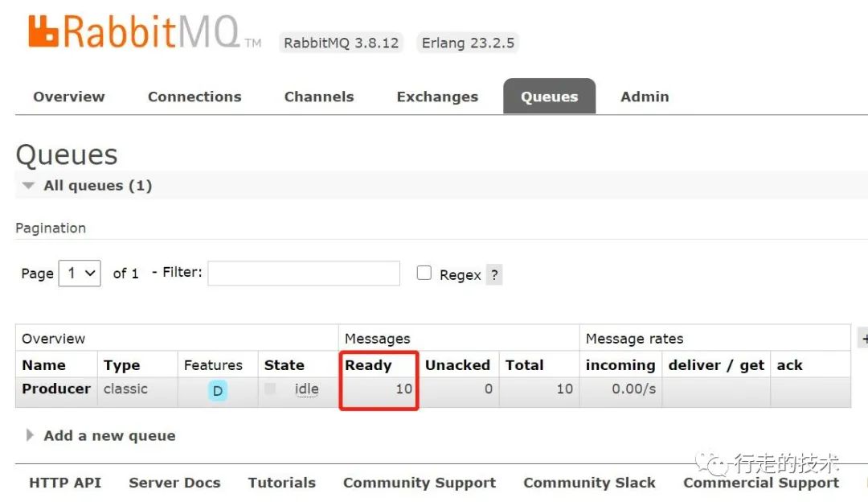The image size is (868, 502).
Task: Open the Page number dropdown
Action: (80, 274)
